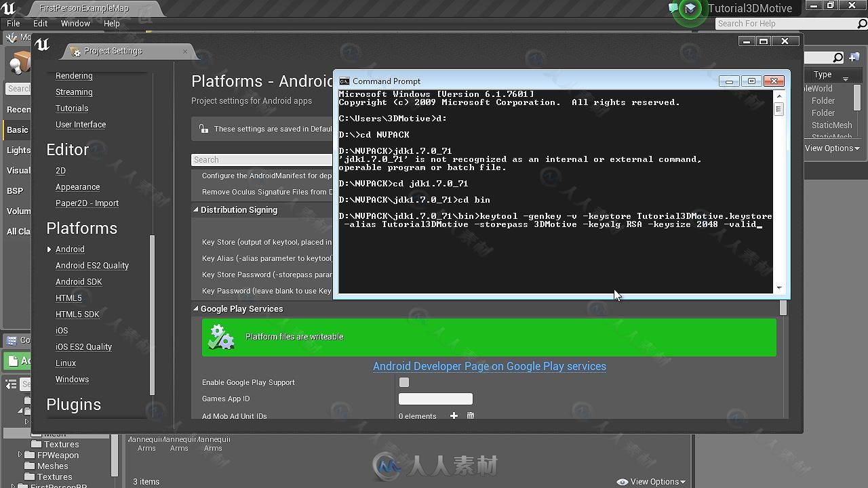
Task: Toggle the Content Browser sources list icon
Action: 11,384
